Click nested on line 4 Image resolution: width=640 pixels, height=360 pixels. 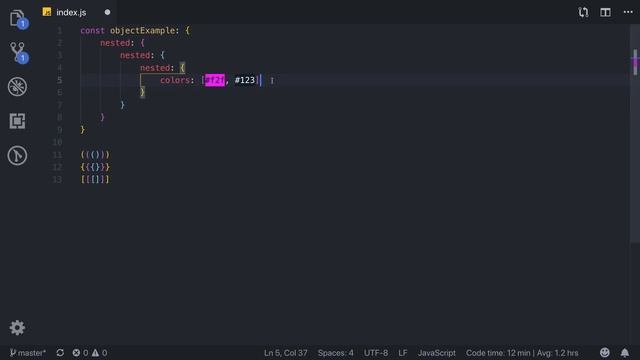pyautogui.click(x=155, y=68)
